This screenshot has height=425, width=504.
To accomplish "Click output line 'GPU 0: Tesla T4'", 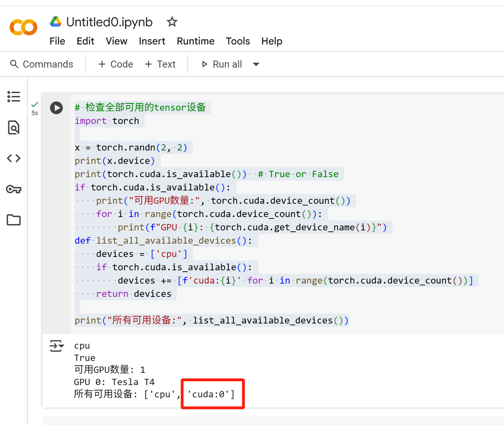I will 114,382.
